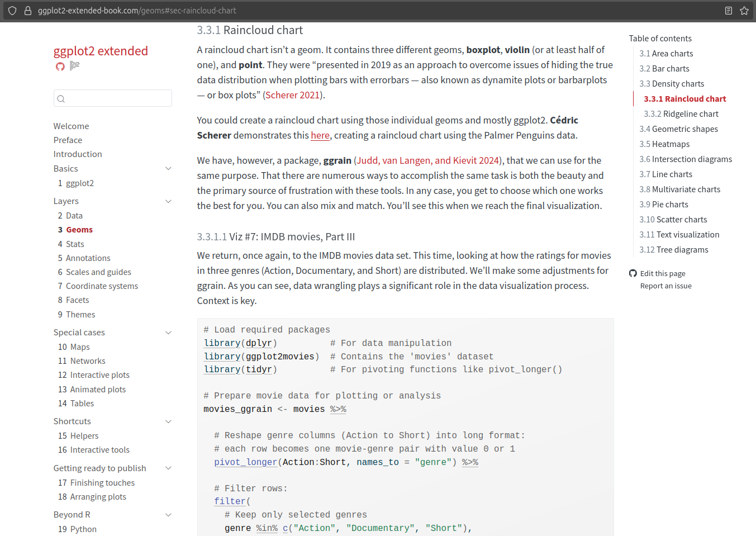Click Edit this page link
The width and height of the screenshot is (756, 536).
click(663, 273)
